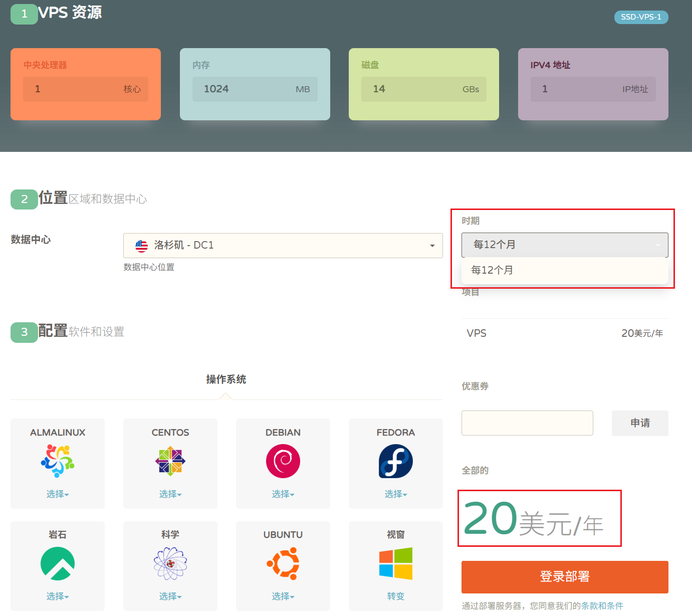This screenshot has width=692, height=616.
Task: Open AlmaLinux 选择 version dropdown
Action: 58,494
